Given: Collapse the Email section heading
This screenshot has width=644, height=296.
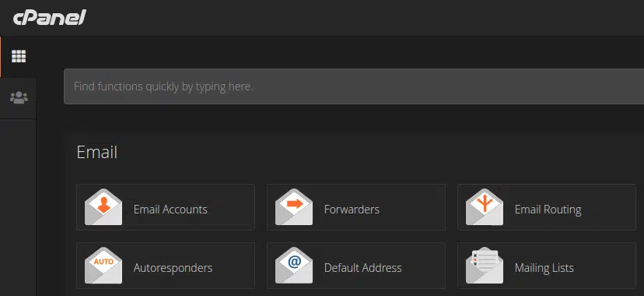Looking at the screenshot, I should (x=97, y=152).
